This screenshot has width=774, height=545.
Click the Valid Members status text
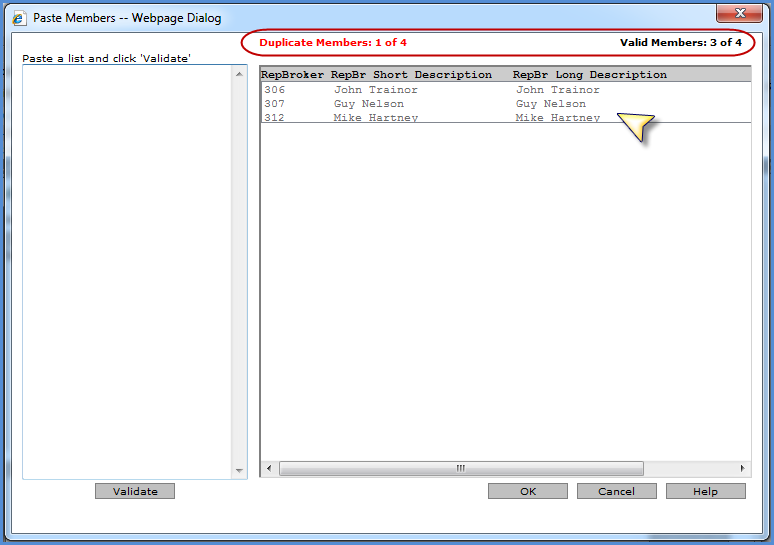681,42
